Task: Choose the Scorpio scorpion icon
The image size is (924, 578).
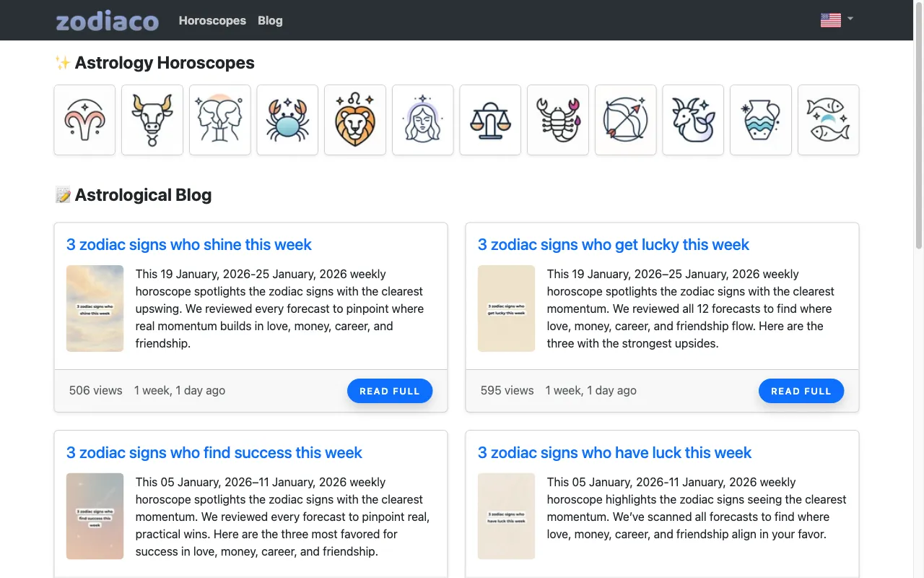Action: [x=558, y=120]
